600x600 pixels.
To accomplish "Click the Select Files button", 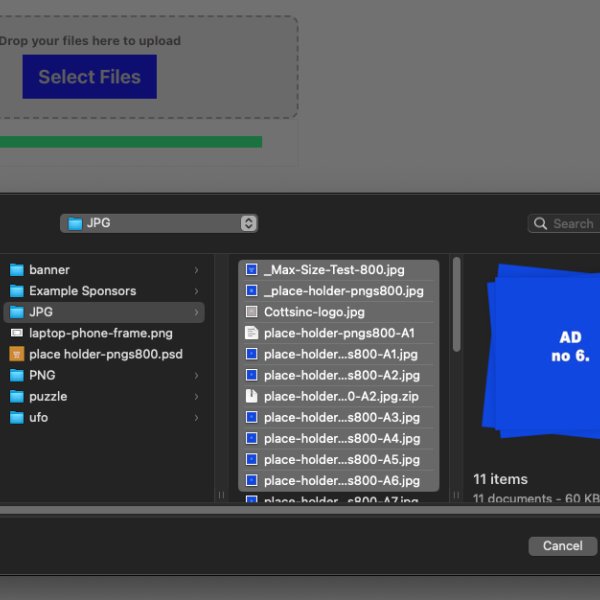I will [x=90, y=77].
